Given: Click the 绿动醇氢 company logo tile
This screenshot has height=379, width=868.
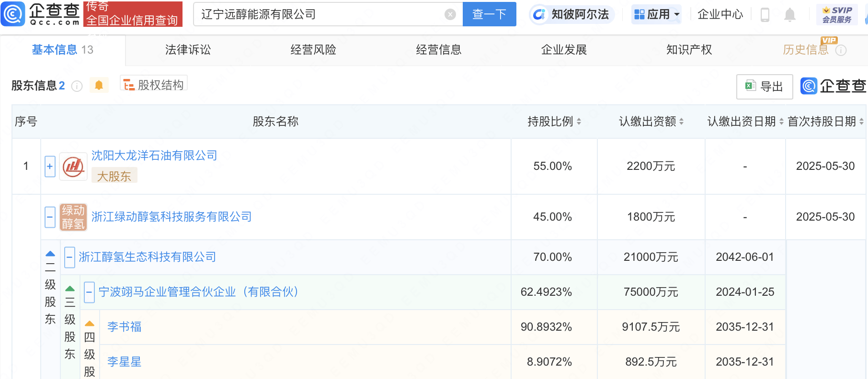Looking at the screenshot, I should tap(73, 217).
